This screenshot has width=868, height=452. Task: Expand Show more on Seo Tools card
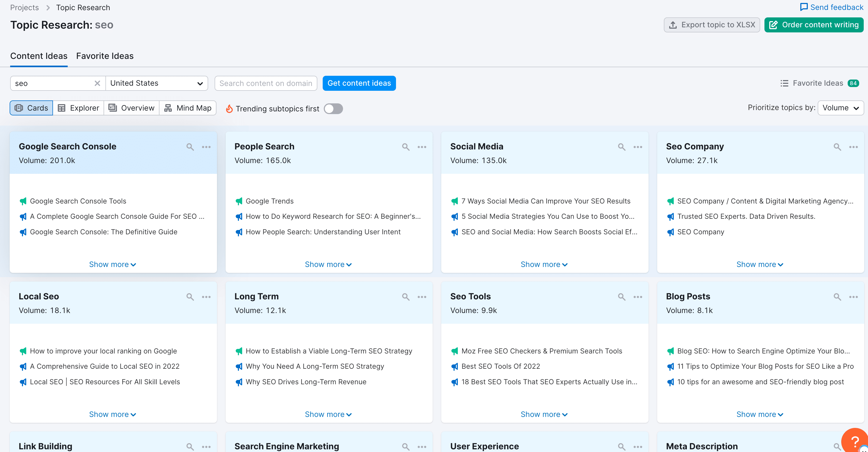544,414
